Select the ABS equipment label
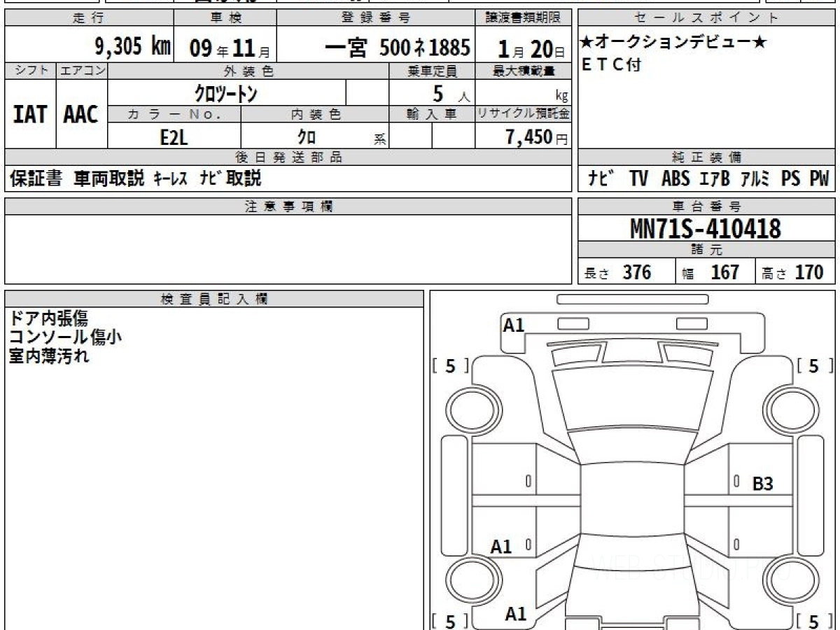This screenshot has height=630, width=840. (x=675, y=179)
